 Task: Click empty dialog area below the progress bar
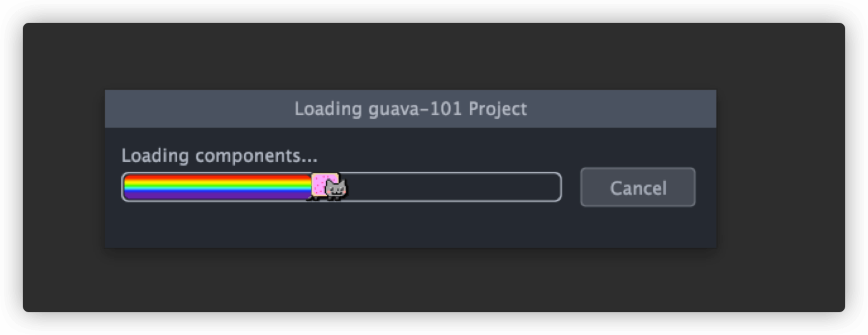[341, 225]
